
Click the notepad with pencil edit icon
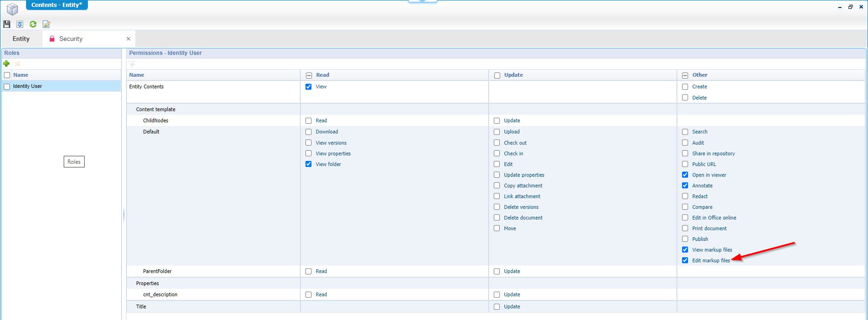[x=46, y=24]
